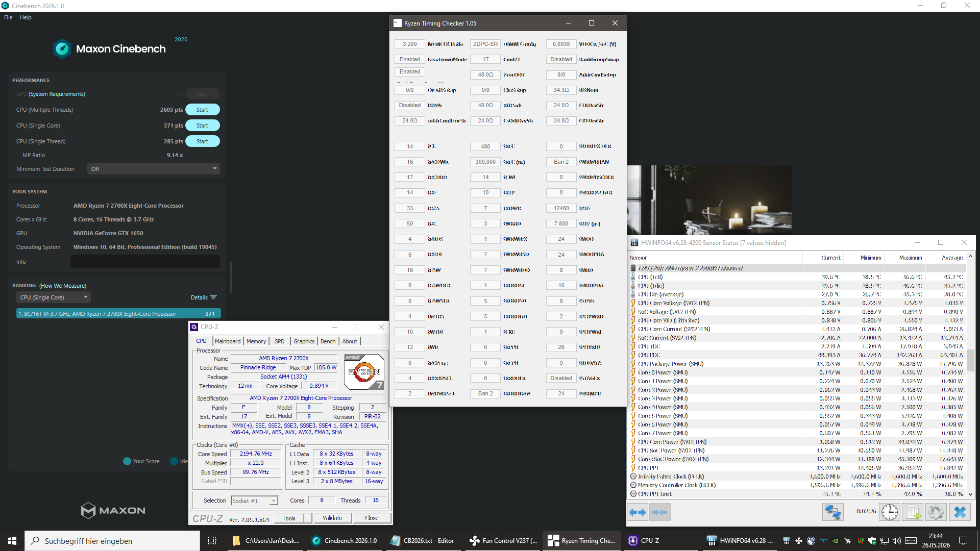Click the blue X close-sensors button in HWiNFO
Viewport: 980px width, 551px height.
960,512
